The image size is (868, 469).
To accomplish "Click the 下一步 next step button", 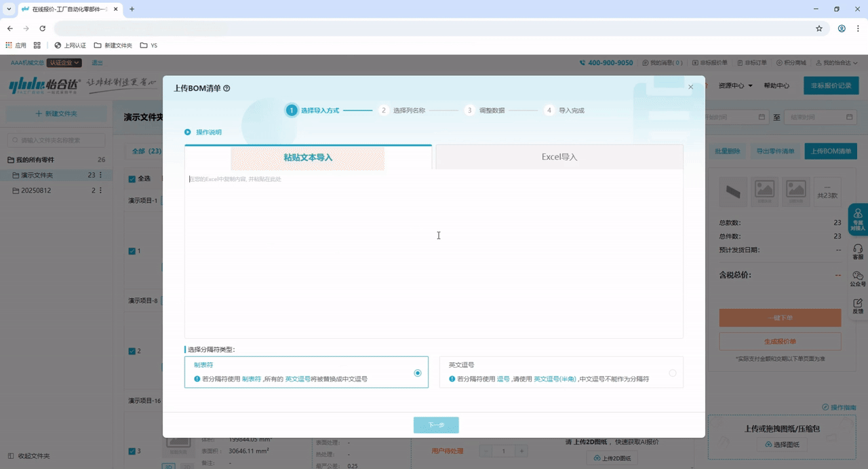I will tap(436, 425).
